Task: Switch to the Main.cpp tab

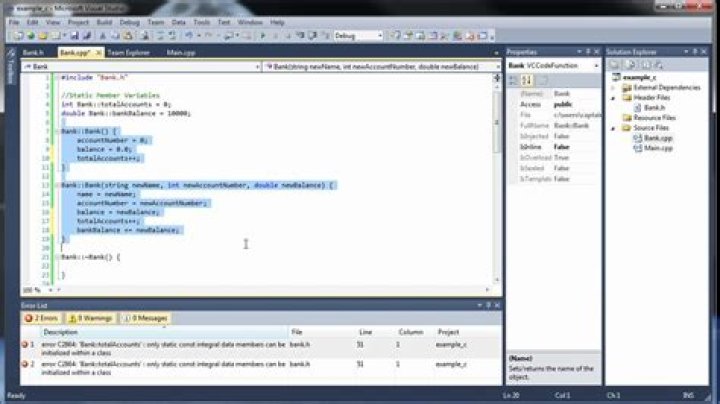Action: [x=180, y=52]
